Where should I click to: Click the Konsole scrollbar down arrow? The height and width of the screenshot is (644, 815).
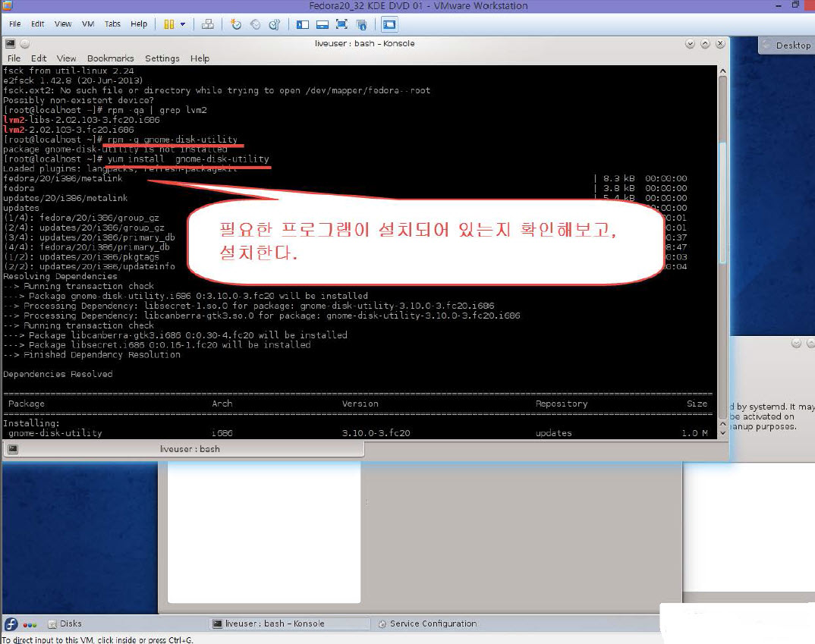(x=722, y=433)
